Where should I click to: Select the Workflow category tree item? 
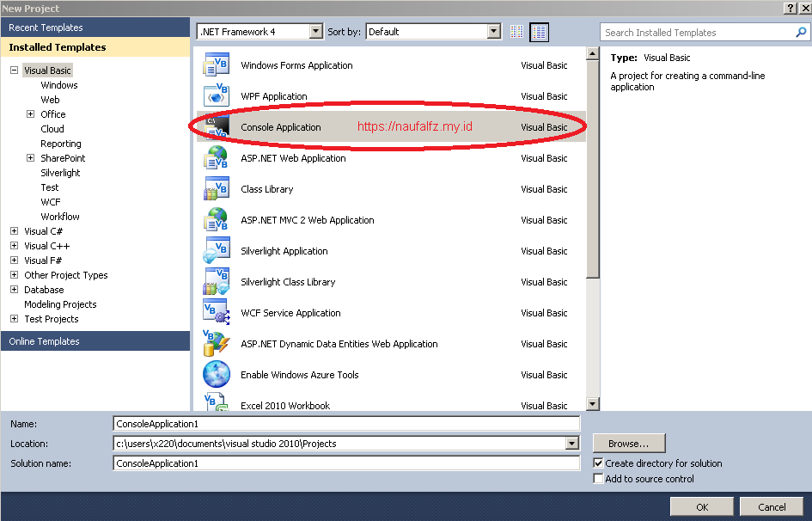coord(60,217)
